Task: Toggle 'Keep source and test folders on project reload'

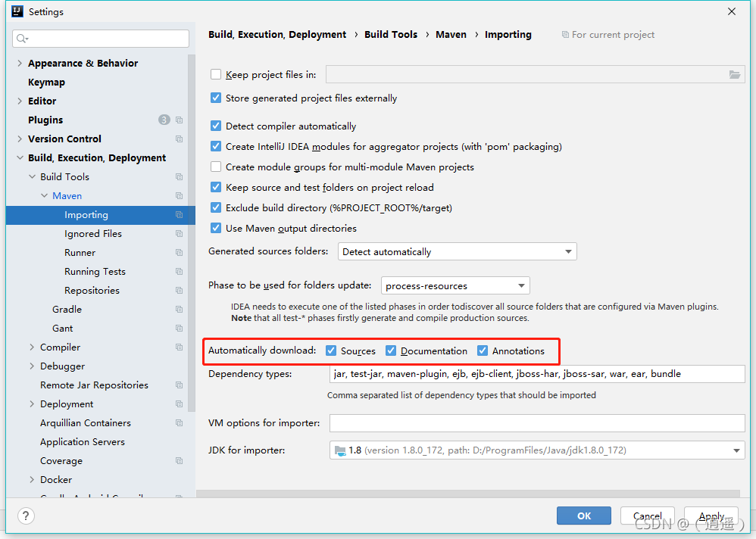Action: click(216, 188)
